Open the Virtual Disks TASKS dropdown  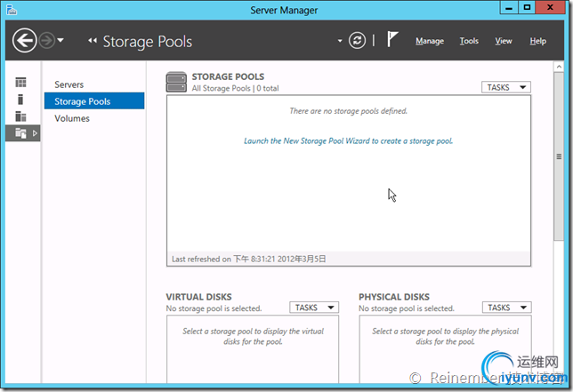coord(314,308)
